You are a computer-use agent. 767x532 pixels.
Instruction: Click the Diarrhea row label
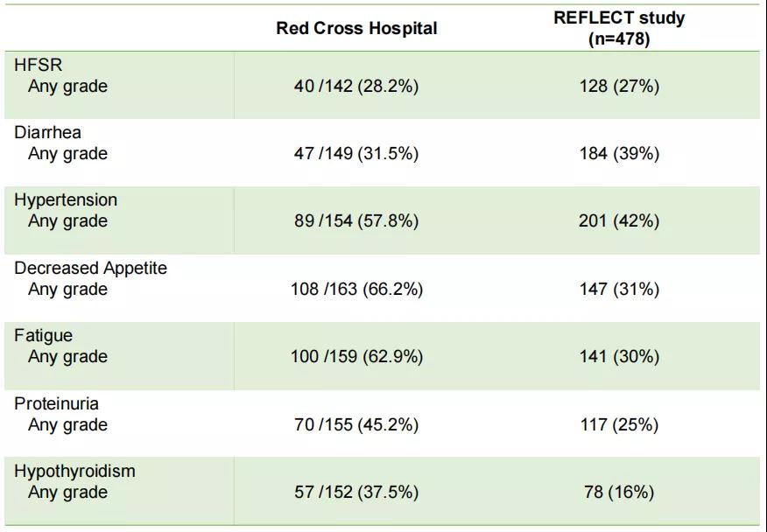(47, 132)
